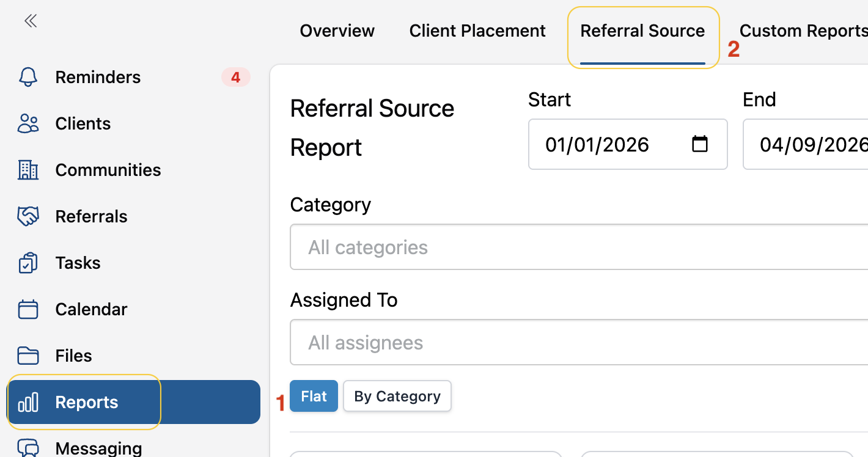Viewport: 868px width, 457px height.
Task: Click the reminders count badge 4
Action: pos(236,77)
